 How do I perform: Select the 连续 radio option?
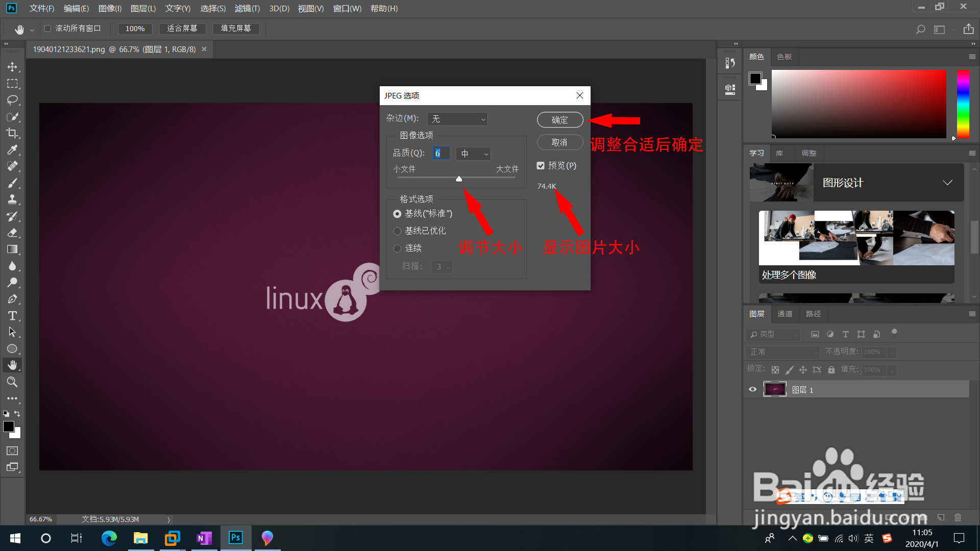point(397,248)
